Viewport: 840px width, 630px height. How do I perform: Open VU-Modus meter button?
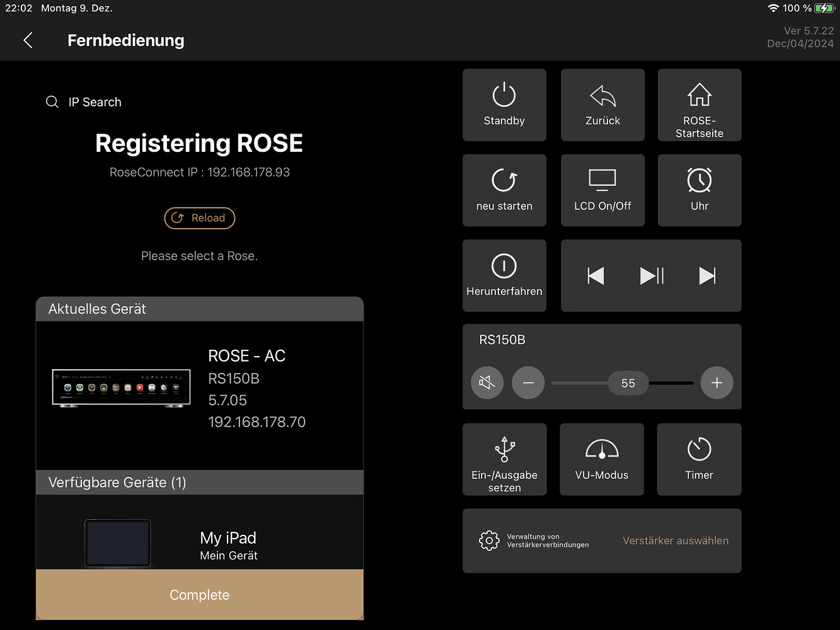(x=602, y=459)
